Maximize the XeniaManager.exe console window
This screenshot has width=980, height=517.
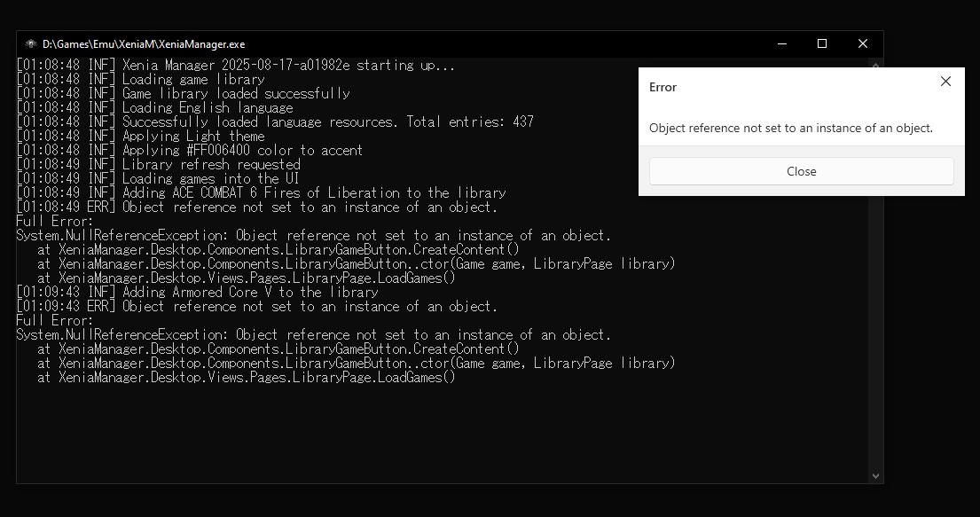click(x=822, y=43)
